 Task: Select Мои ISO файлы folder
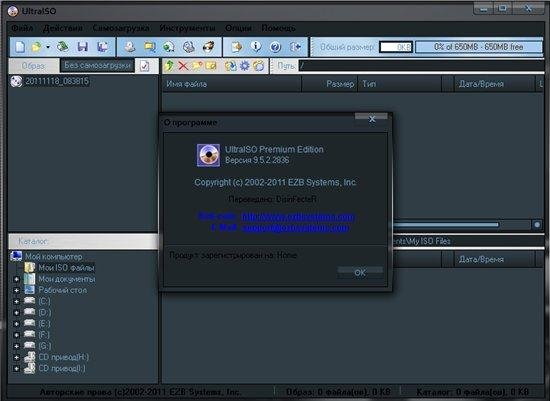66,268
